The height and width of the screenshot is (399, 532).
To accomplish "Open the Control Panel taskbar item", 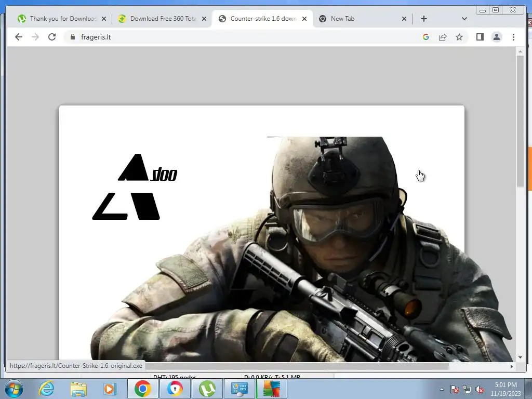I will (x=239, y=389).
